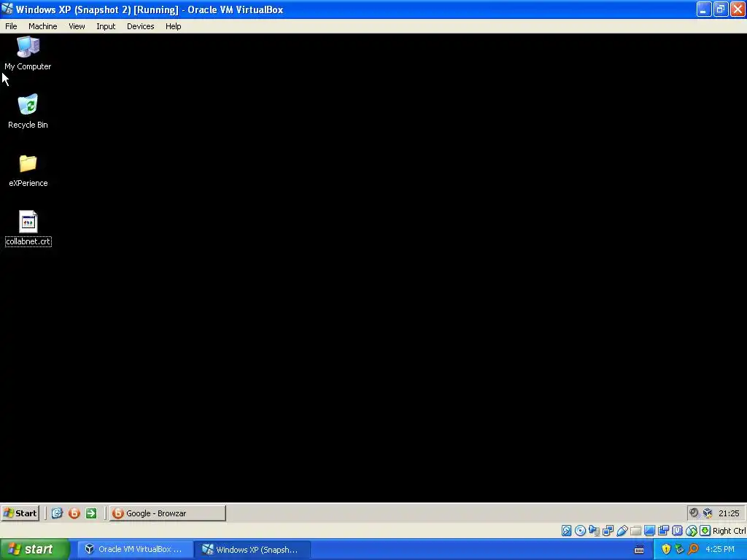The height and width of the screenshot is (560, 747).
Task: Click the guest classic Start button
Action: (20, 513)
